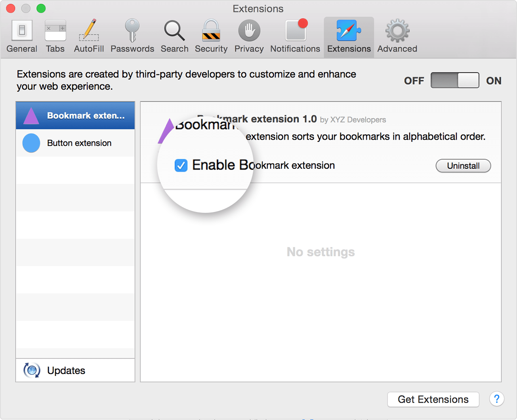This screenshot has width=517, height=420.
Task: Toggle the extensions OFF/ON switch
Action: 455,80
